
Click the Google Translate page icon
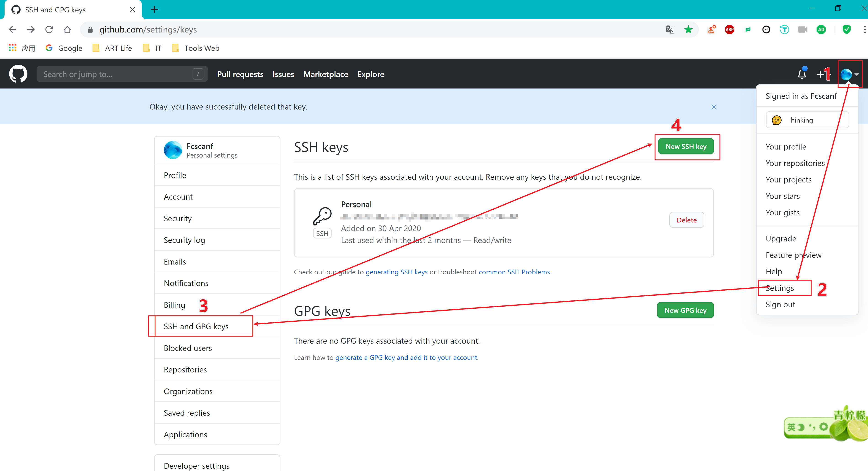tap(670, 30)
